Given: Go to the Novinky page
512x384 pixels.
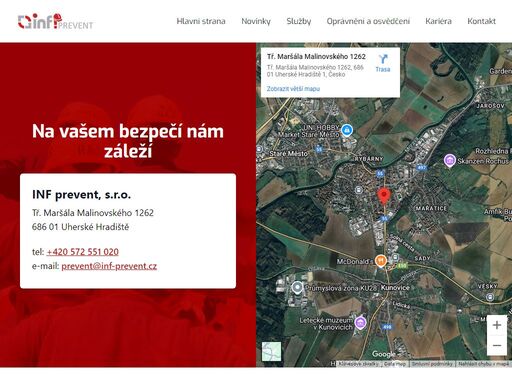Looking at the screenshot, I should coord(256,21).
